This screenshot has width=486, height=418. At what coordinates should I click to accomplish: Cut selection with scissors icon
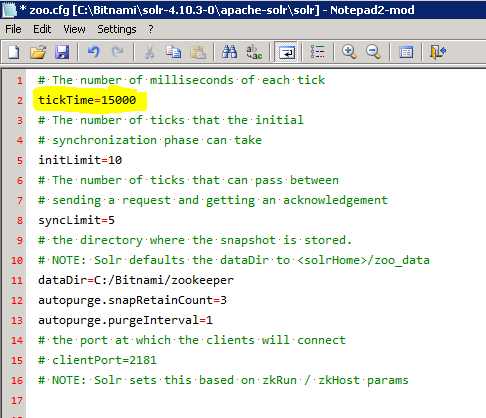tap(149, 52)
